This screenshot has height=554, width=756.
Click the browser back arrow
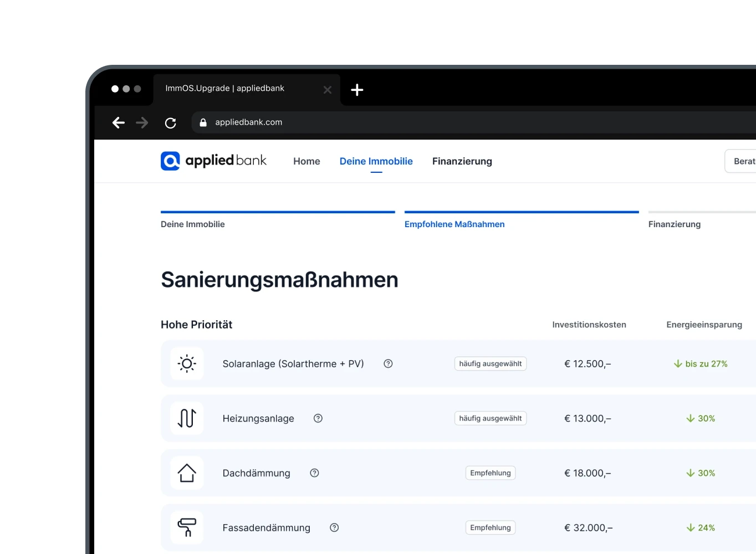[x=118, y=122]
